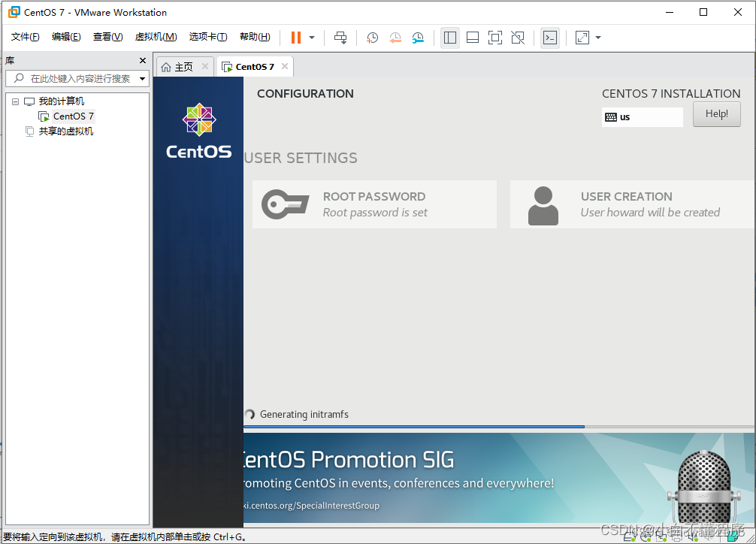Image resolution: width=756 pixels, height=544 pixels.
Task: Open the library search dropdown arrow
Action: point(142,79)
